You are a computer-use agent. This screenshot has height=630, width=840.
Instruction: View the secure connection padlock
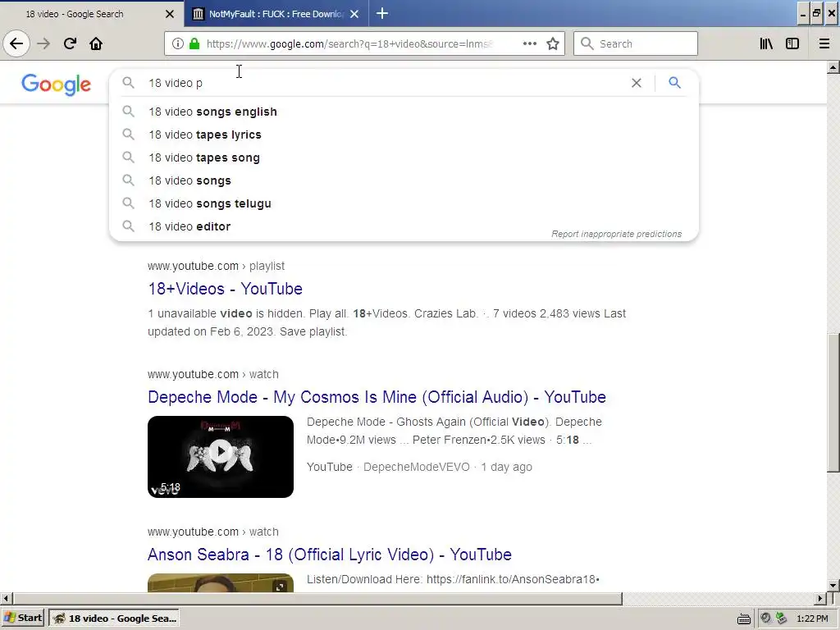(x=194, y=44)
